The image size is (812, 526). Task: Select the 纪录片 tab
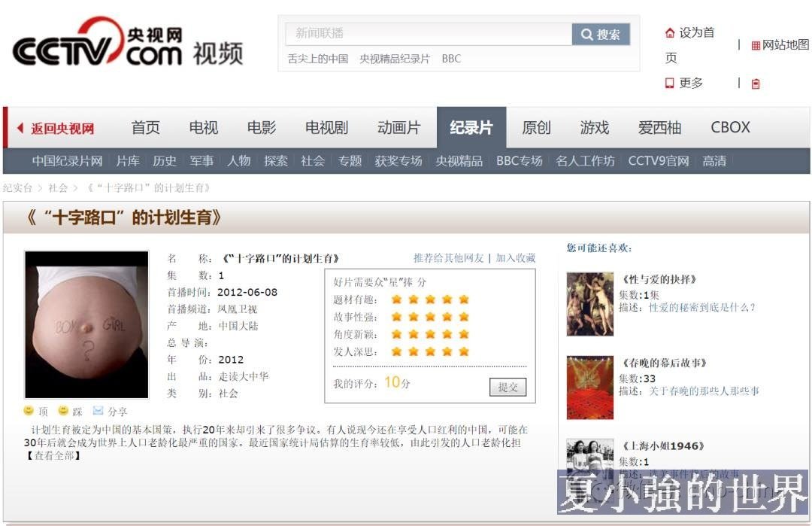click(471, 127)
